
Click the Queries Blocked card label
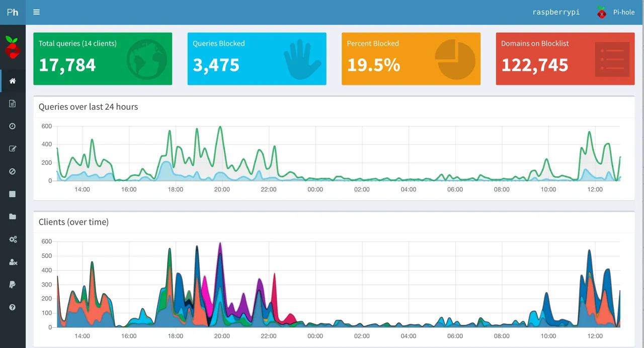point(218,43)
